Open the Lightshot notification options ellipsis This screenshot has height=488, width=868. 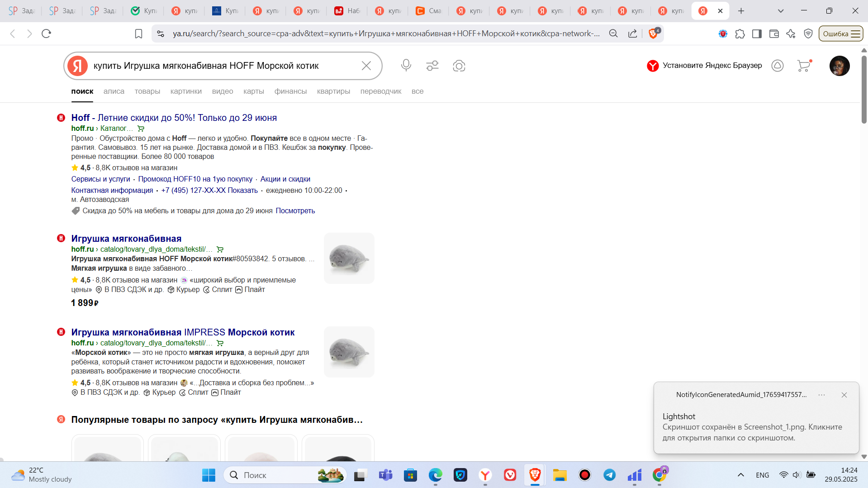[821, 395]
